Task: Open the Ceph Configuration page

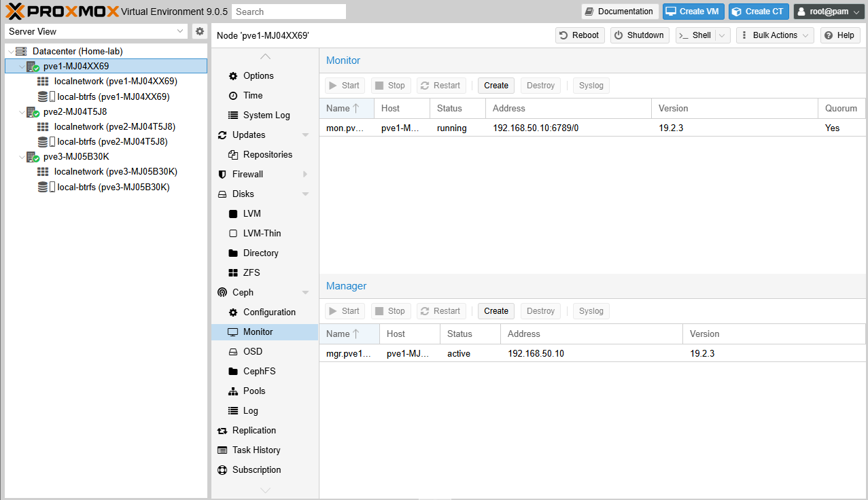Action: pyautogui.click(x=264, y=312)
